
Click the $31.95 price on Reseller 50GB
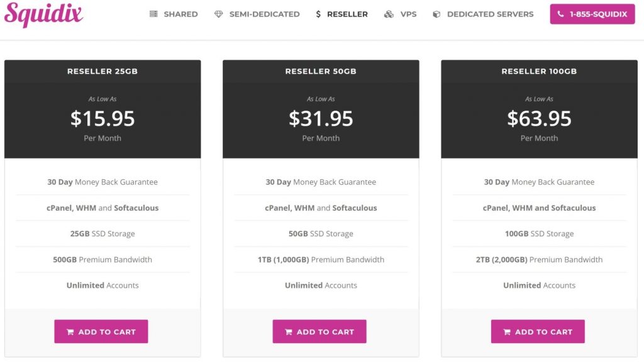(x=321, y=119)
